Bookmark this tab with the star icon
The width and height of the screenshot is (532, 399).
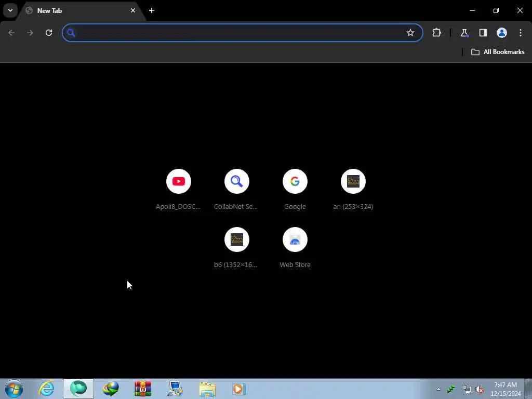[x=410, y=33]
